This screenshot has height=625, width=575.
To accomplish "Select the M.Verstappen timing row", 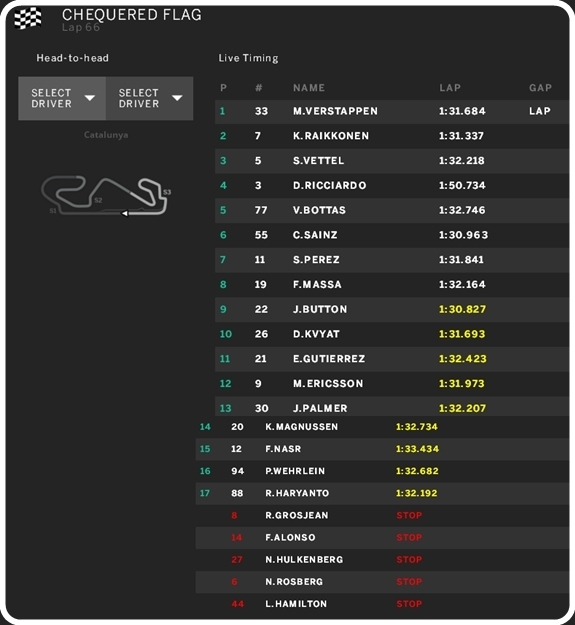I will pos(392,111).
